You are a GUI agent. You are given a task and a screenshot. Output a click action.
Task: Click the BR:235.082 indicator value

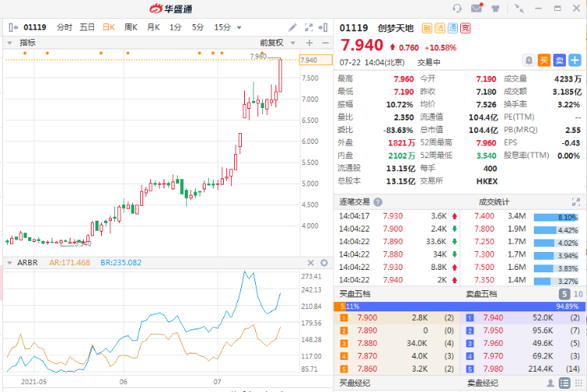pyautogui.click(x=121, y=263)
